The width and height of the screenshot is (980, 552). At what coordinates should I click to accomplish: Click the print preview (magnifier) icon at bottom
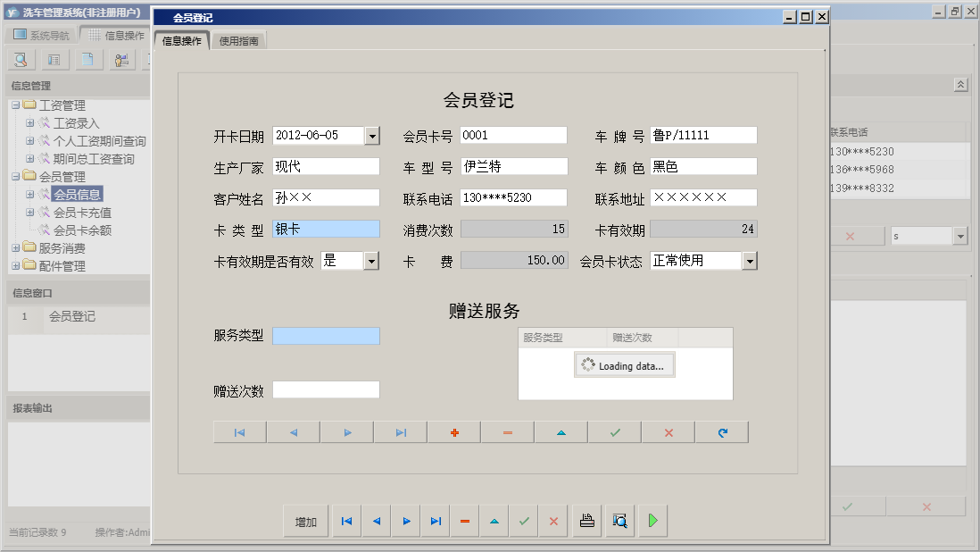point(619,521)
